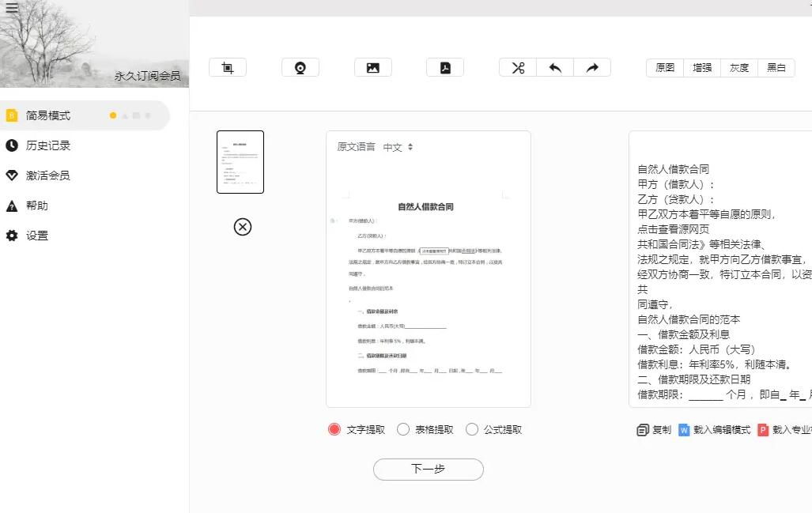Click the import image icon
The width and height of the screenshot is (812, 513).
click(x=372, y=67)
